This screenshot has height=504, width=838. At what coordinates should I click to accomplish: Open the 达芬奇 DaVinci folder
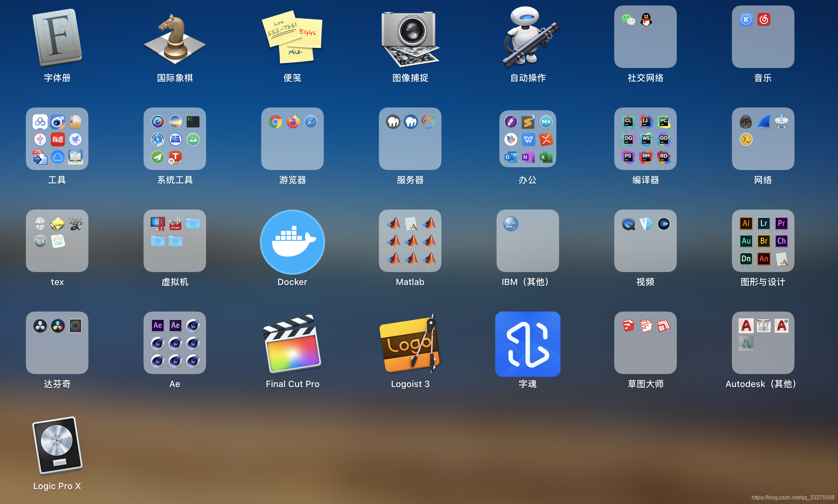[x=57, y=343]
